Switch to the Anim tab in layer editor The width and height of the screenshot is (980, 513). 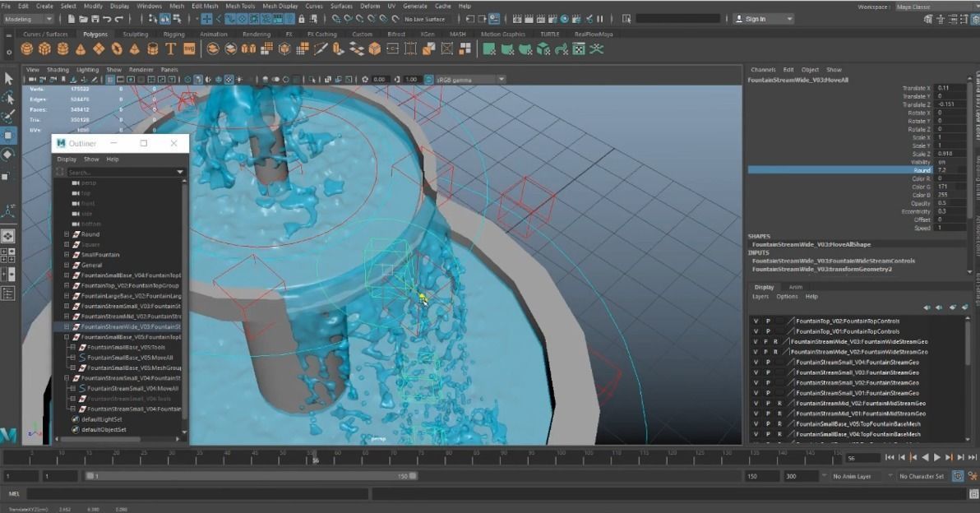click(795, 287)
